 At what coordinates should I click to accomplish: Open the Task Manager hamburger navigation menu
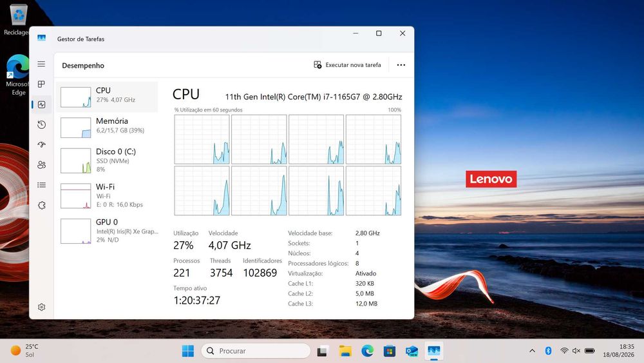pyautogui.click(x=41, y=64)
